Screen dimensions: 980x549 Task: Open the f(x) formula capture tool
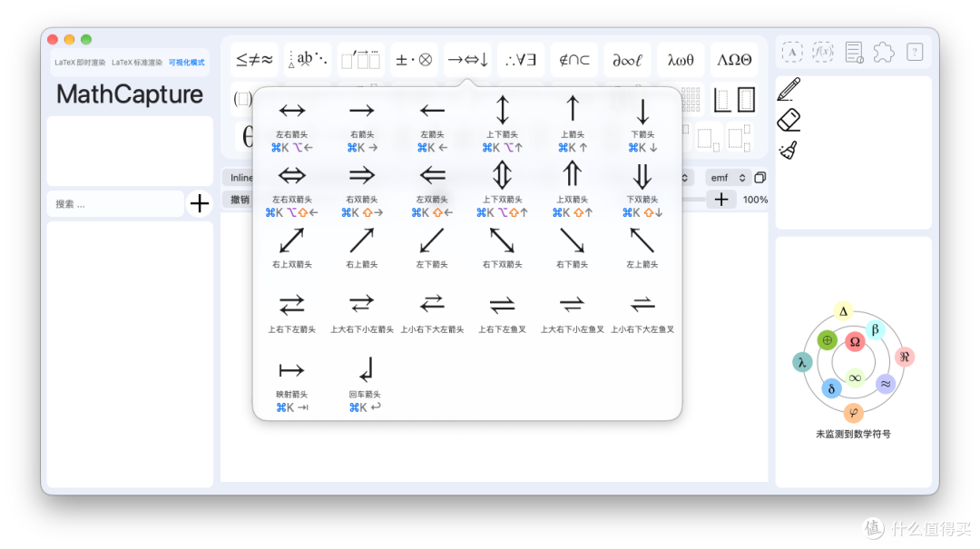pyautogui.click(x=822, y=52)
